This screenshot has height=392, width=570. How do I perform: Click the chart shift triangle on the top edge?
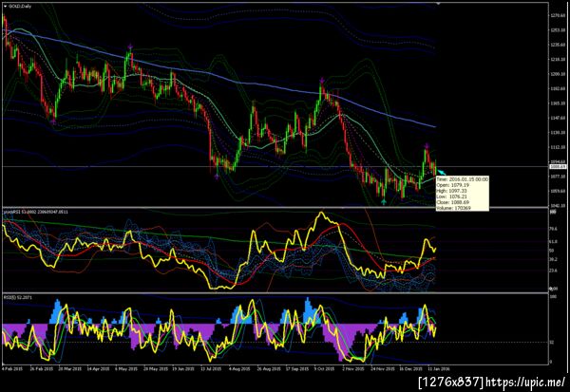pos(438,3)
